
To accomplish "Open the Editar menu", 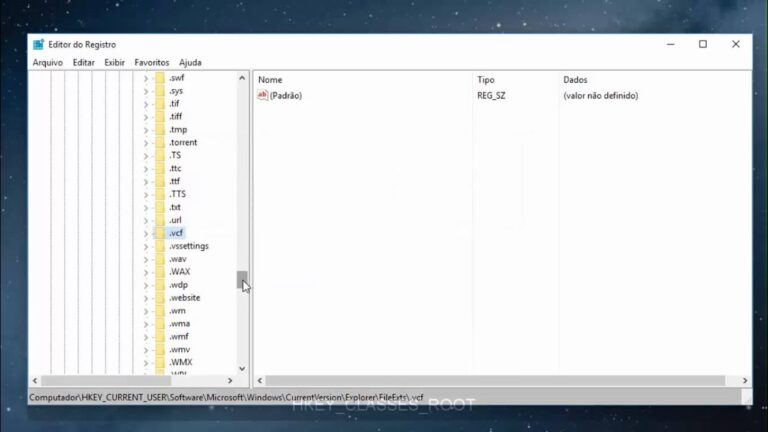I will (x=83, y=63).
